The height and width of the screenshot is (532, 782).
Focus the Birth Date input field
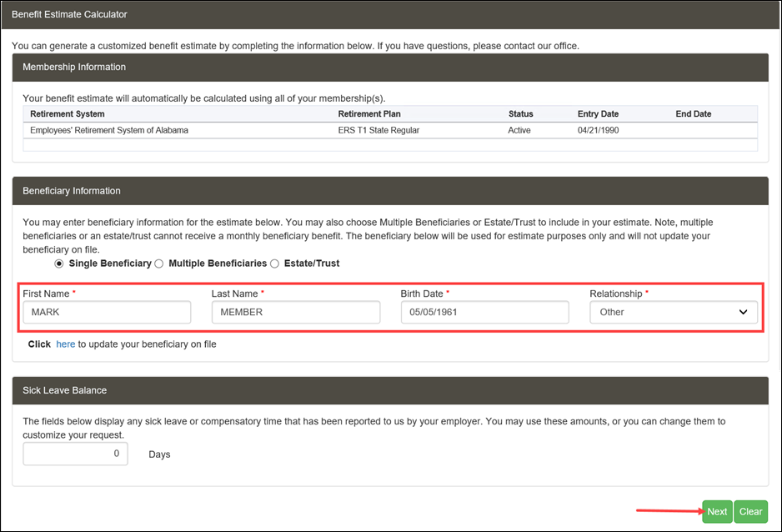click(484, 312)
